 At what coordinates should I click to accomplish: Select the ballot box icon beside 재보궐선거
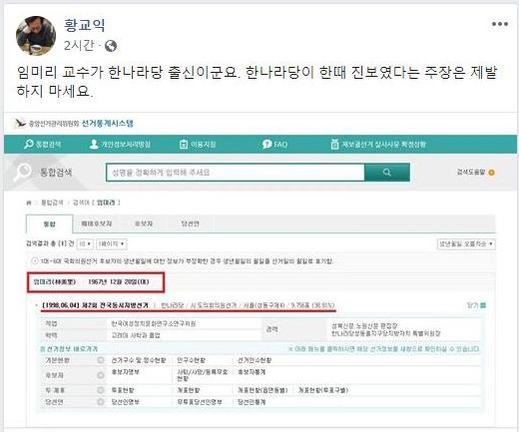tap(335, 144)
